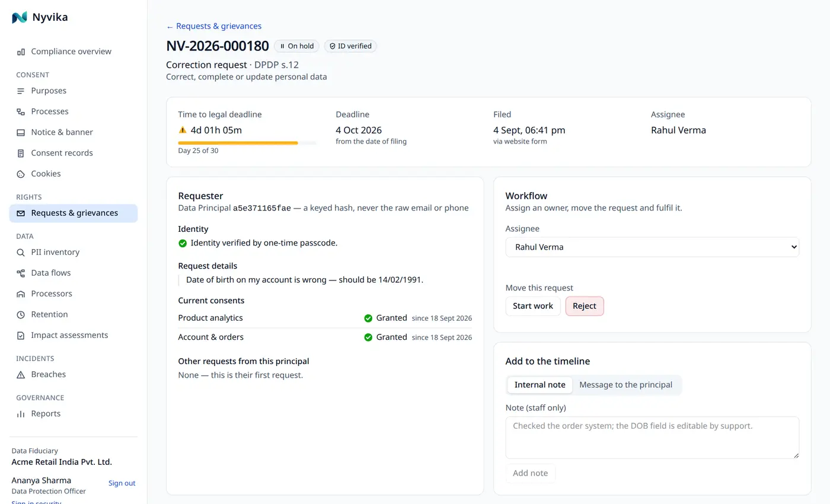Click the Product analytics granted checkmark
The image size is (830, 504).
pos(368,318)
